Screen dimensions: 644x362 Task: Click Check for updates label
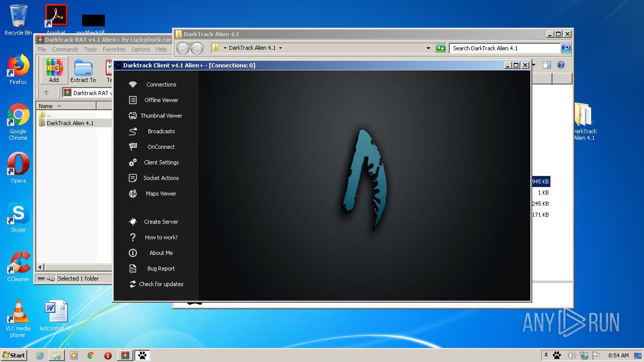coord(161,284)
